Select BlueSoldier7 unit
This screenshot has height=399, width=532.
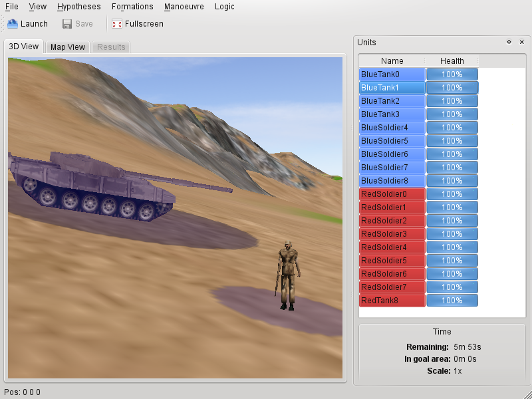tap(392, 168)
